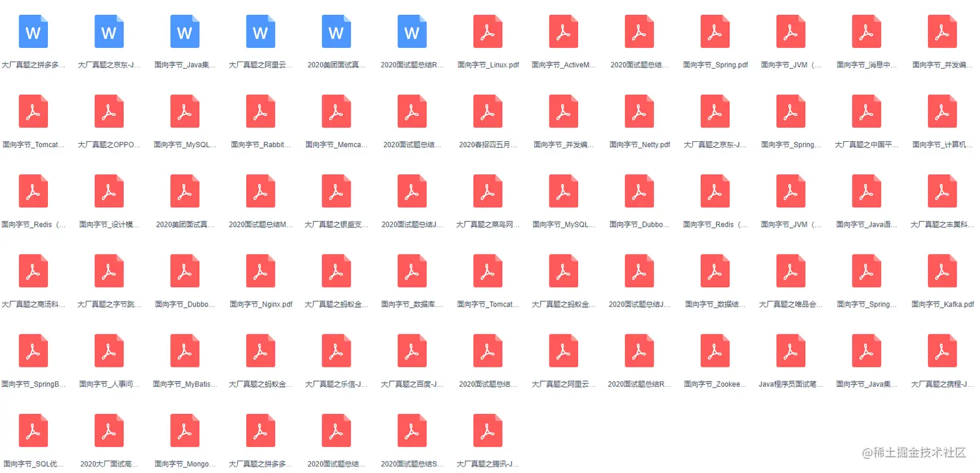Select the Word file 2020美团面试真
The image size is (980, 473).
tap(336, 31)
